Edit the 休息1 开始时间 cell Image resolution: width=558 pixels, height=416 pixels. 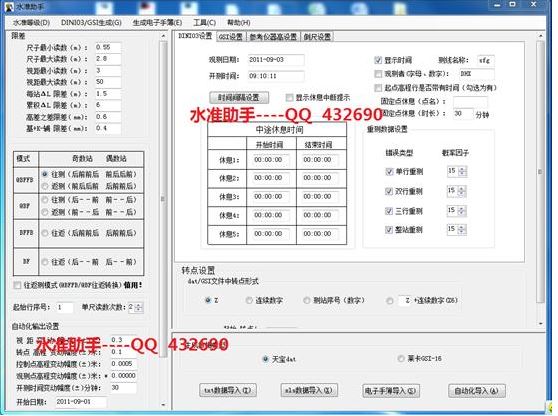pyautogui.click(x=271, y=160)
